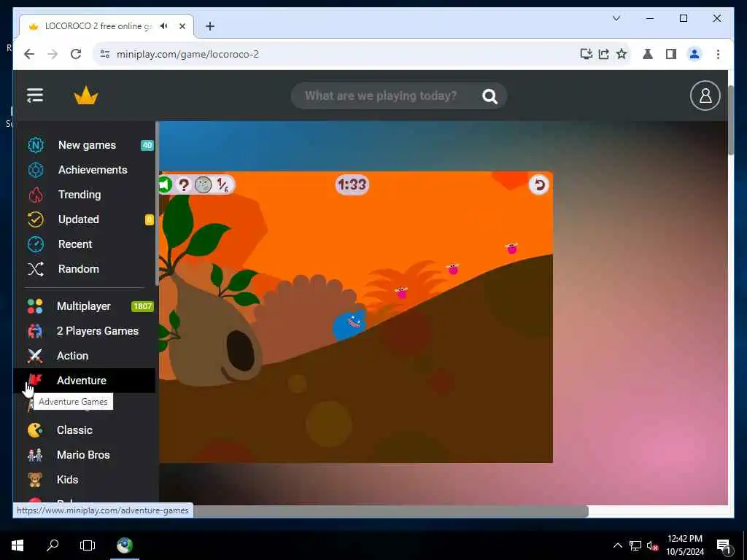Click the grey LocoRoco face icon

[204, 184]
